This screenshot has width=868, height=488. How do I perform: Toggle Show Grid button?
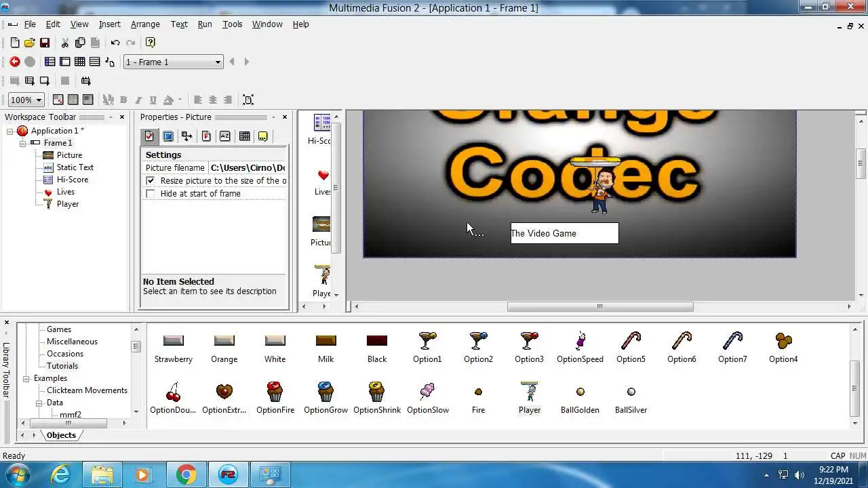[73, 100]
